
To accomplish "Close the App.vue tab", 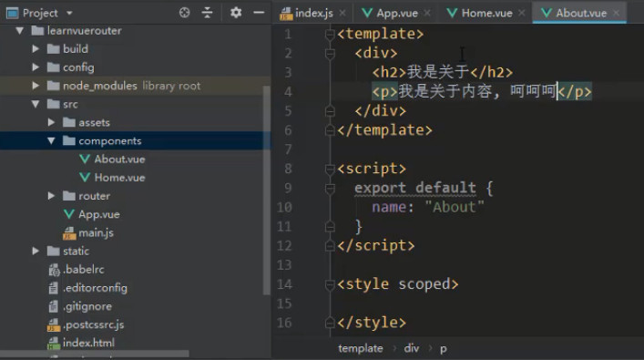I will (427, 13).
